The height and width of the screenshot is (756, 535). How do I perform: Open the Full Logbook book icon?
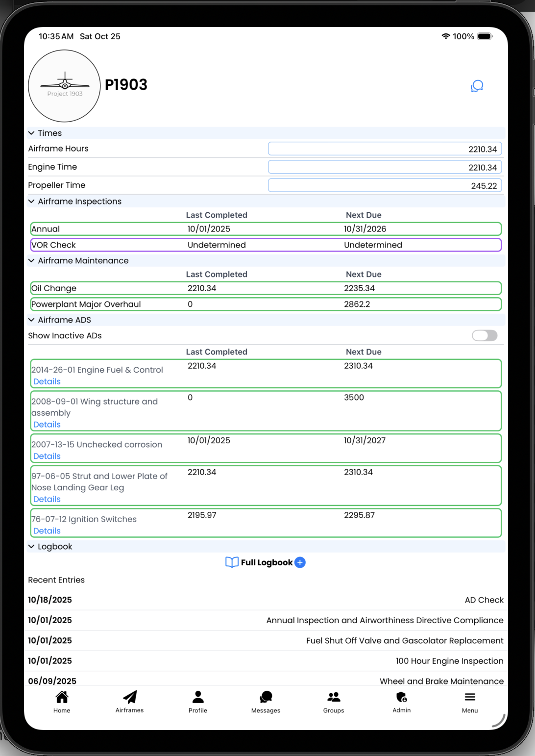[x=232, y=562]
